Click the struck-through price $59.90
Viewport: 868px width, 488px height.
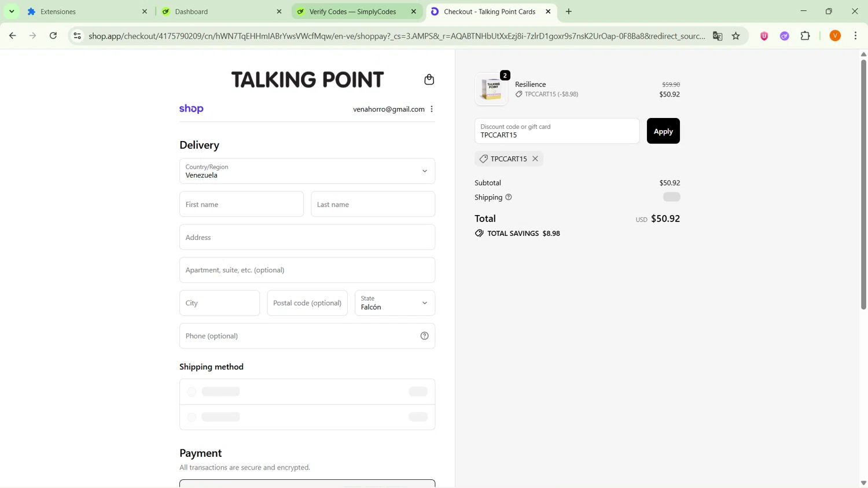pos(671,84)
